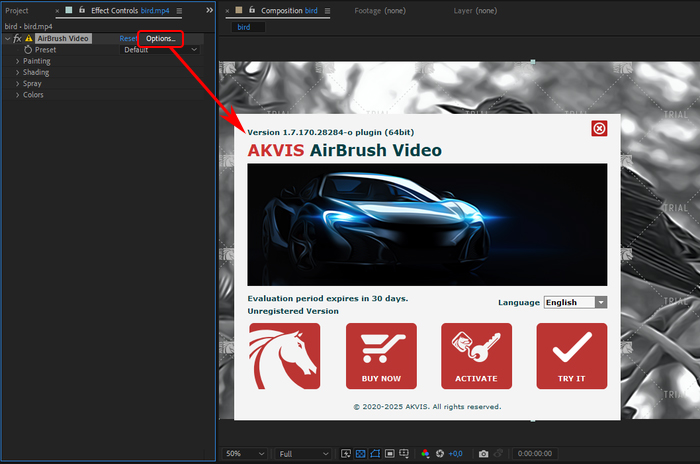
Task: Open the Composition panel menu
Action: 327,11
